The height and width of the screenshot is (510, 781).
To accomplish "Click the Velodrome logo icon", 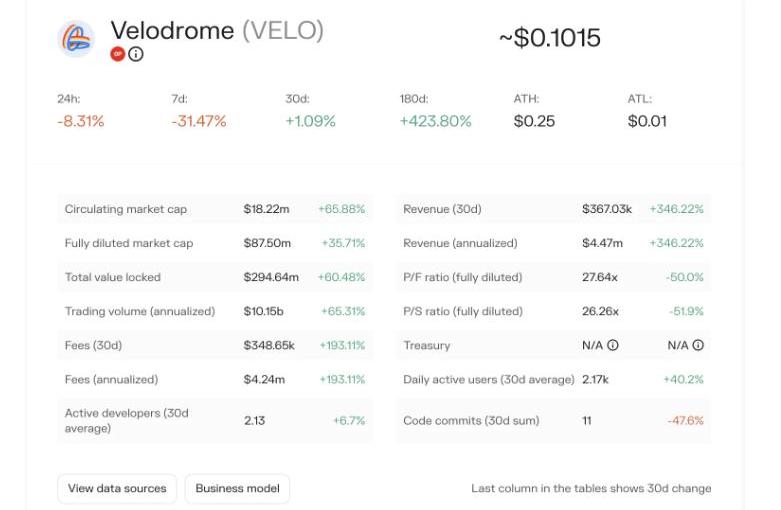I will pyautogui.click(x=77, y=39).
